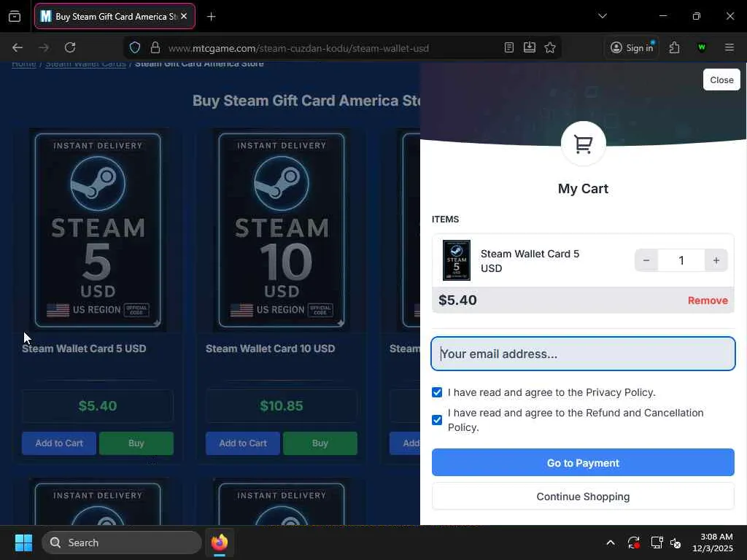The width and height of the screenshot is (747, 560).
Task: Click the quantity field showing 1
Action: click(681, 260)
